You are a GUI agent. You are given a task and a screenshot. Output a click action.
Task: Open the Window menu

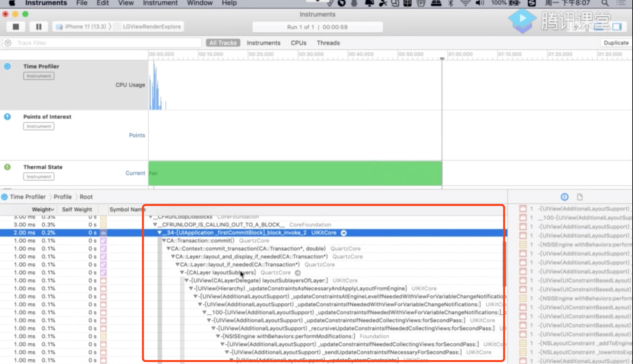199,3
